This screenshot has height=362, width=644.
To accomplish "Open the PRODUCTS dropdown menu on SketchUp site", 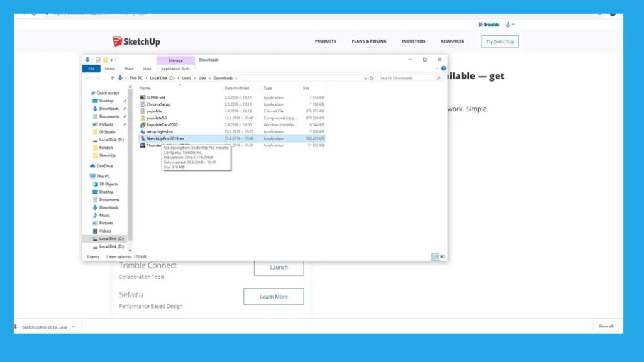I will (325, 41).
